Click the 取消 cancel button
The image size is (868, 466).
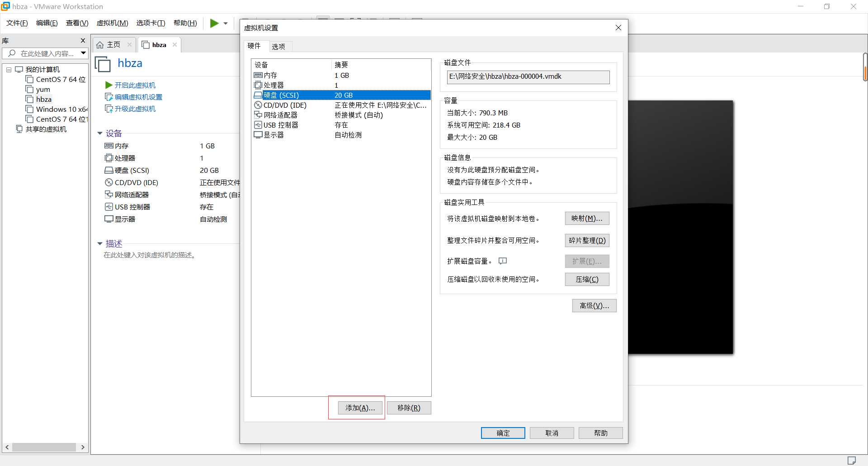coord(552,433)
